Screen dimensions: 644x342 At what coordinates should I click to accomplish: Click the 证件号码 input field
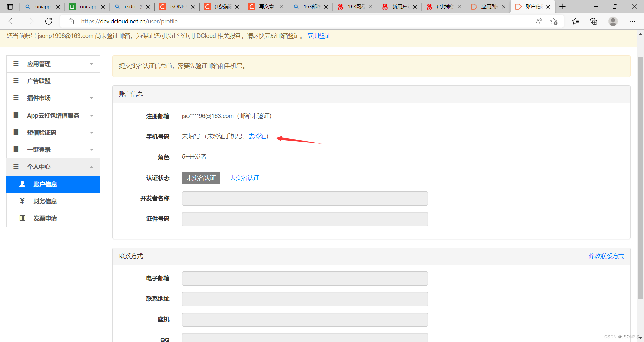(x=305, y=219)
